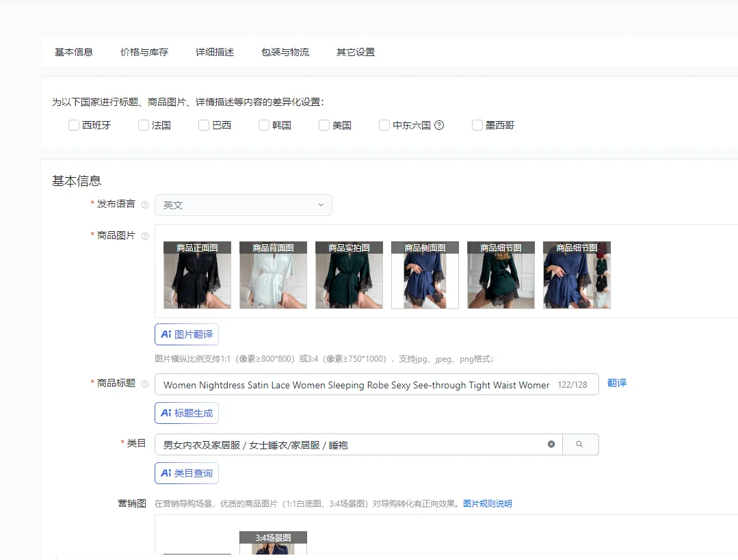Click AI 图片翻译 button
Viewport: 738px width, 560px height.
[x=187, y=334]
